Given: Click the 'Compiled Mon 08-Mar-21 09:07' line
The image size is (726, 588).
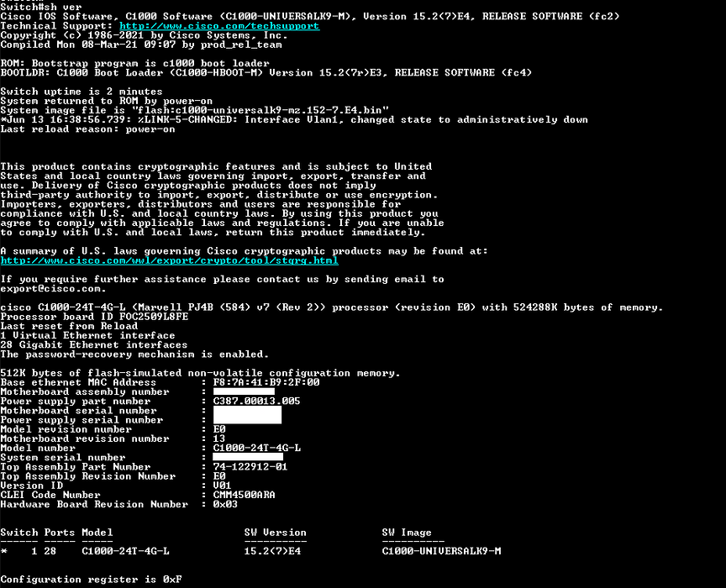Looking at the screenshot, I should [x=141, y=45].
